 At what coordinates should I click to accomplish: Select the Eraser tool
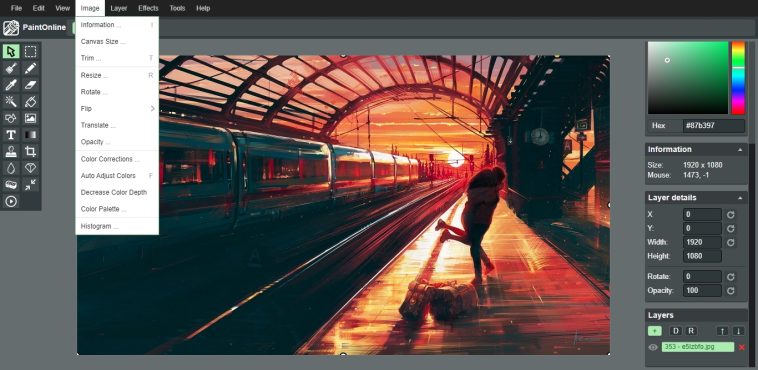[30, 85]
